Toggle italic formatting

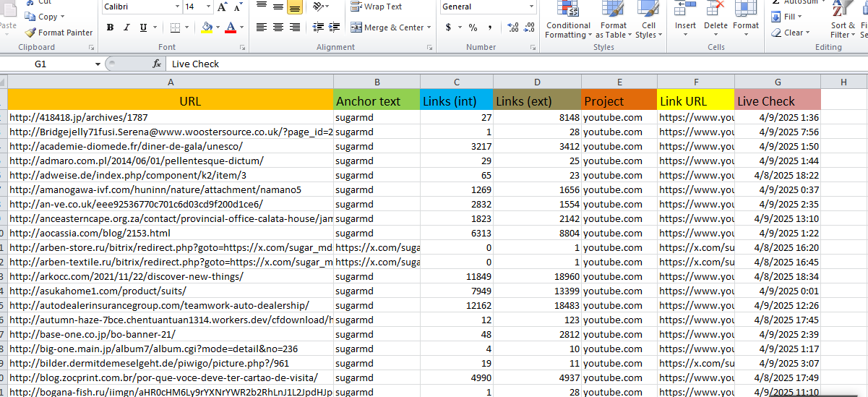[126, 27]
